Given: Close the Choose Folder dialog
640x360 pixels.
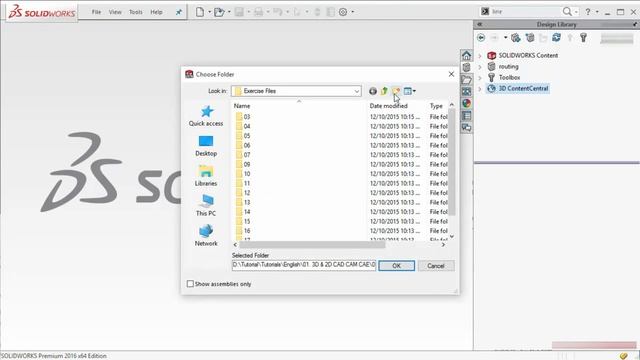Looking at the screenshot, I should tap(451, 74).
